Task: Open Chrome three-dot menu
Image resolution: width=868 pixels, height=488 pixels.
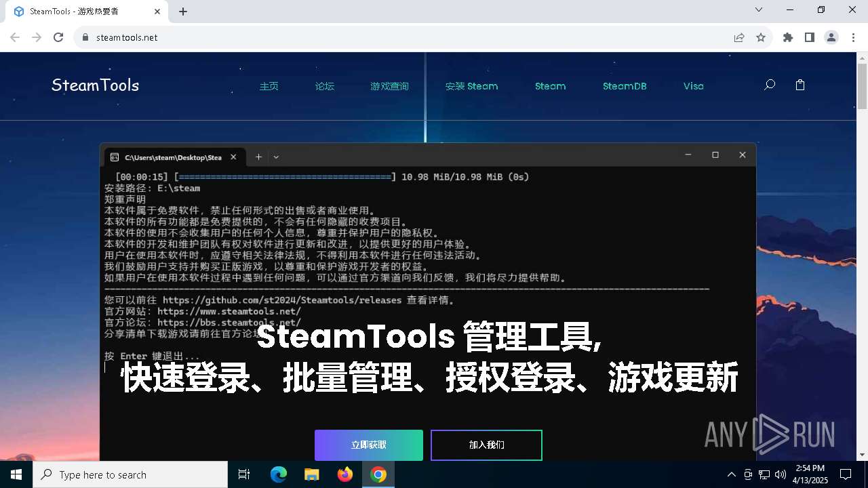Action: point(853,37)
